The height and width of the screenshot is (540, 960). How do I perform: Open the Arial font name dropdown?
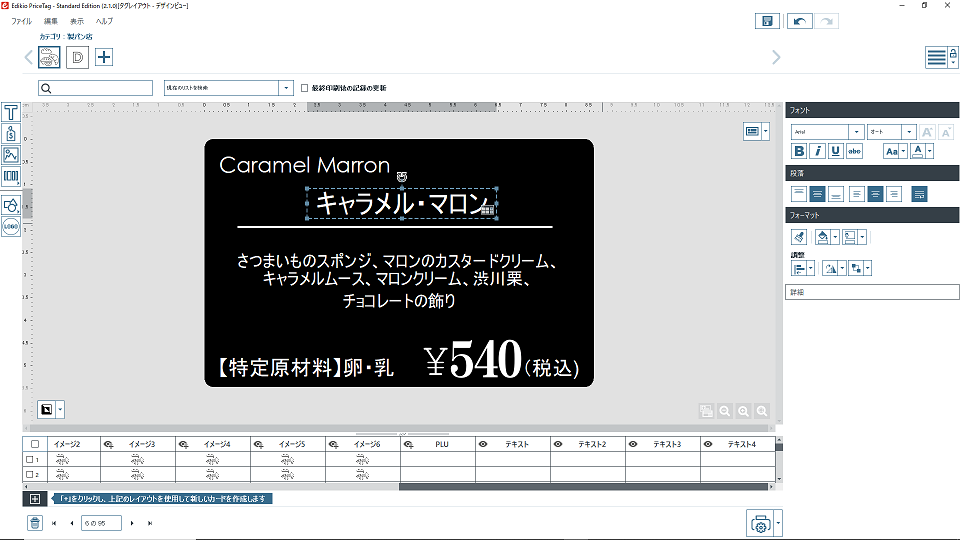[x=856, y=132]
